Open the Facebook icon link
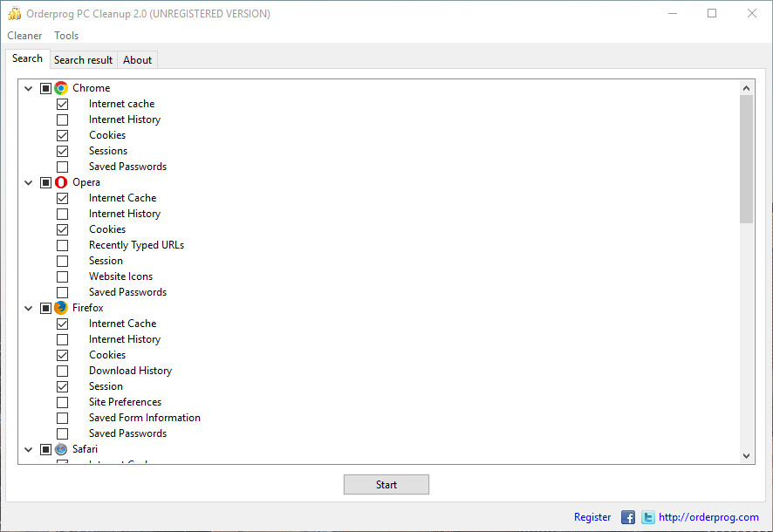Image resolution: width=773 pixels, height=532 pixels. click(627, 517)
